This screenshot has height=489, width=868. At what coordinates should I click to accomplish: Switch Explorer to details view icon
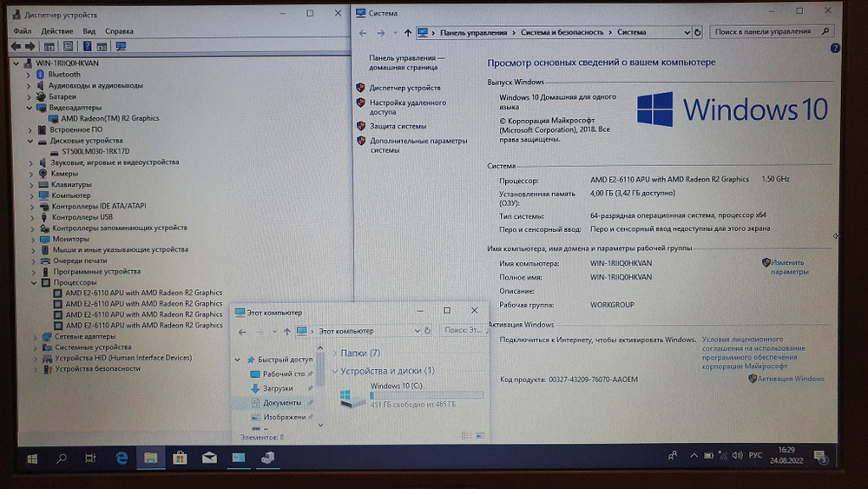coord(467,436)
